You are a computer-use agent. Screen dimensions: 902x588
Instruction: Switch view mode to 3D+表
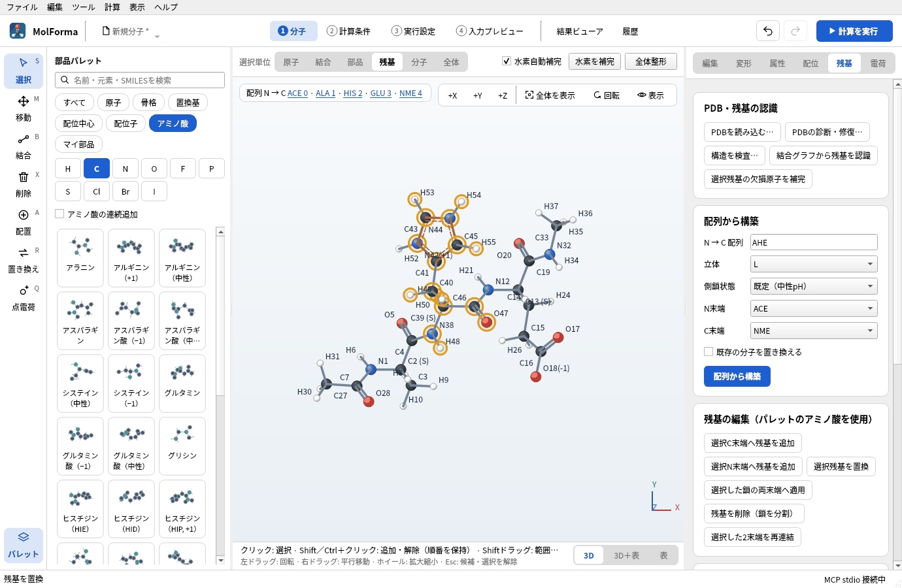pyautogui.click(x=626, y=555)
